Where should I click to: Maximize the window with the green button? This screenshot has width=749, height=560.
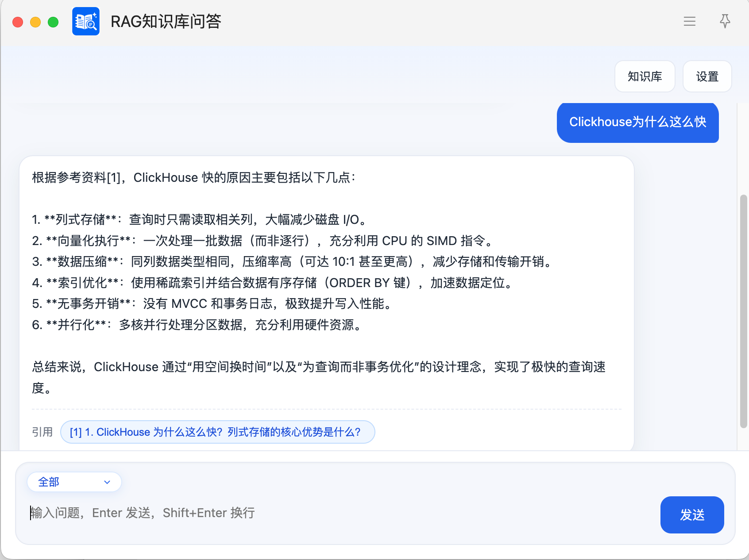click(x=53, y=22)
